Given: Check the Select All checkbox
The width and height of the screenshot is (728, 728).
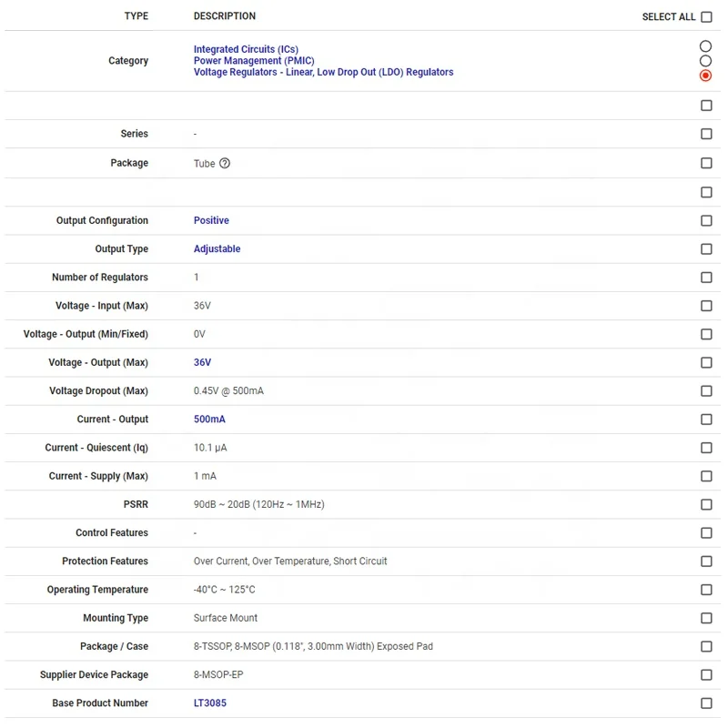Looking at the screenshot, I should pyautogui.click(x=706, y=17).
